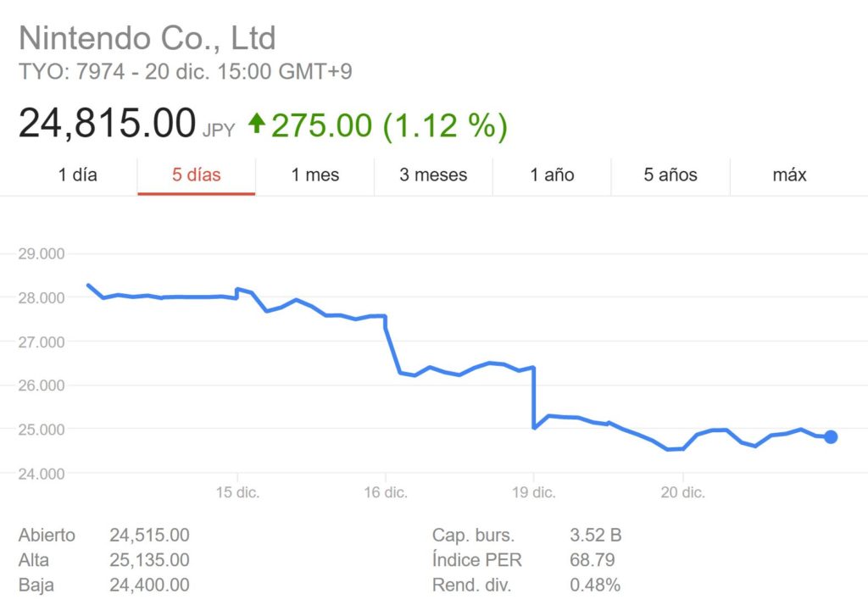Click the 19 dic. date marker
Viewport: 868px width, 605px height.
coord(534,492)
